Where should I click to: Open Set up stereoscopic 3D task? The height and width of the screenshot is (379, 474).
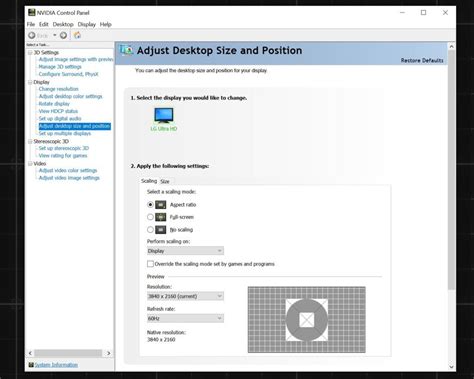[x=64, y=148]
